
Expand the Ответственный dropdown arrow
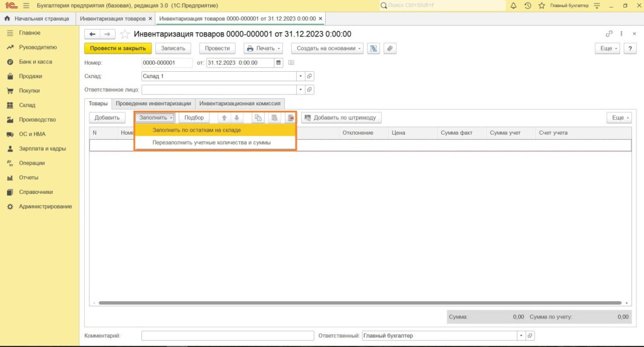(521, 336)
